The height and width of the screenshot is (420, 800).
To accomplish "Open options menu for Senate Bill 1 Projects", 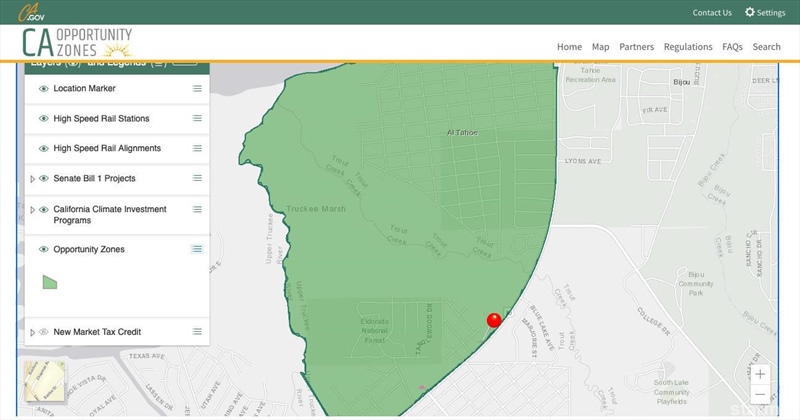I will (197, 179).
